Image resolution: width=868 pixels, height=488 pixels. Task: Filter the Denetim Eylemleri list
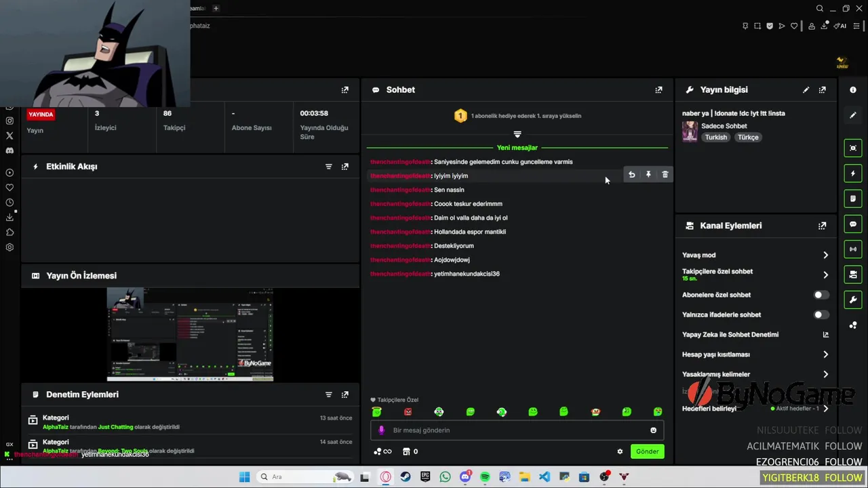pyautogui.click(x=329, y=394)
